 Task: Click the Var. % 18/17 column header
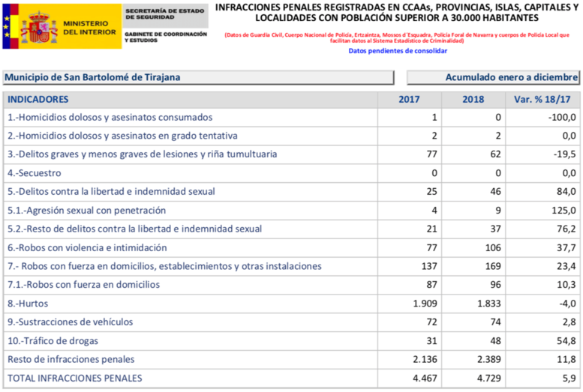coord(544,99)
